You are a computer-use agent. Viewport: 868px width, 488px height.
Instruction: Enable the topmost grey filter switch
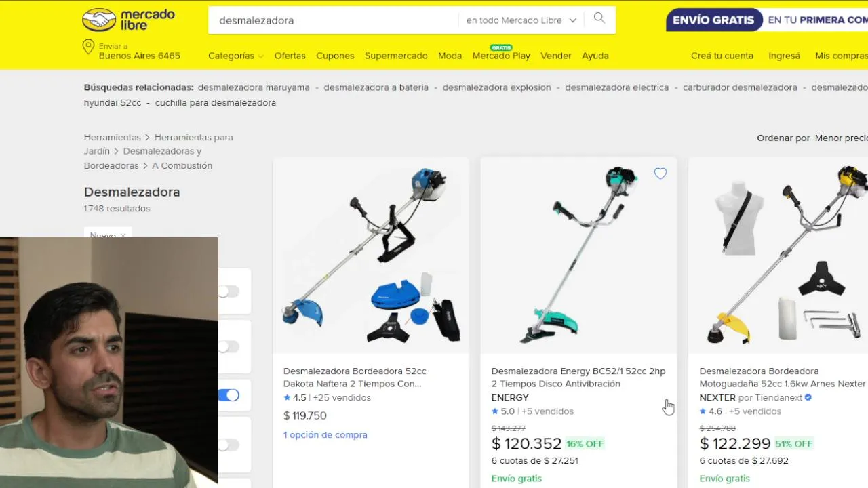point(229,291)
